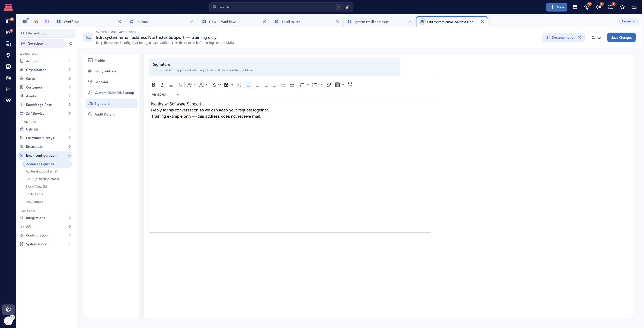Expand the Integrations settings section
This screenshot has width=644, height=328.
tap(45, 218)
